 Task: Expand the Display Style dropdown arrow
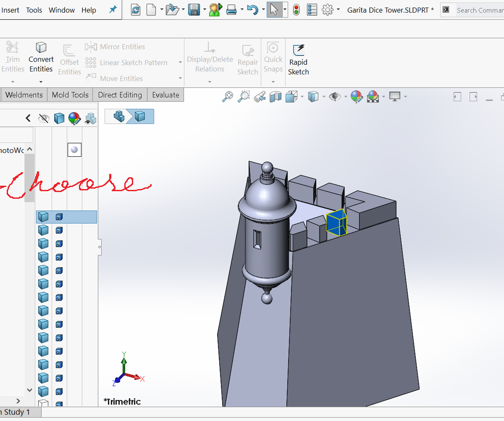[x=324, y=97]
